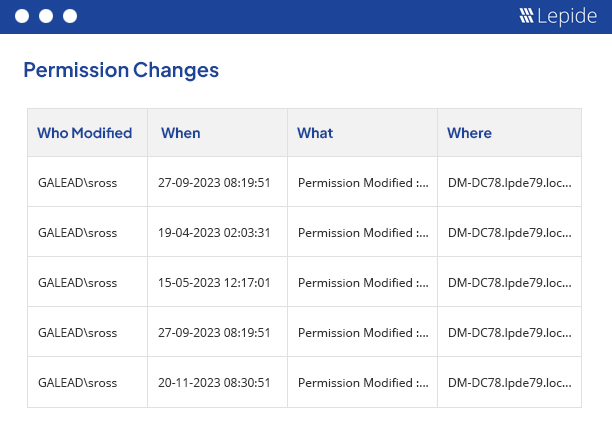This screenshot has height=430, width=612.
Task: Click GALEAD\sross in the 15-05-2023 row
Action: tap(77, 283)
